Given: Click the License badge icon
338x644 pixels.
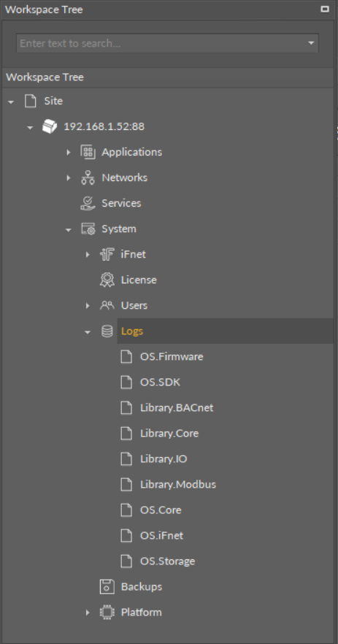Looking at the screenshot, I should tap(107, 280).
